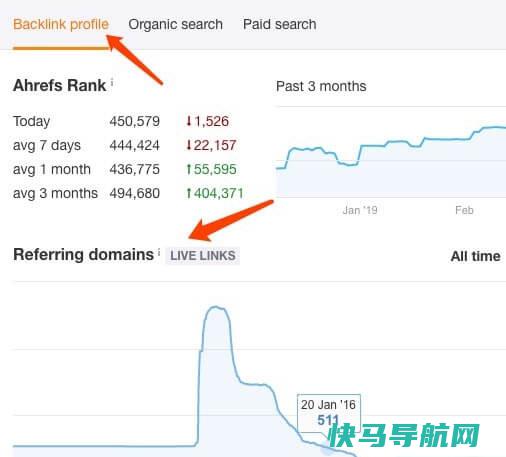
Task: Click the Referring domains heading
Action: coord(83,255)
